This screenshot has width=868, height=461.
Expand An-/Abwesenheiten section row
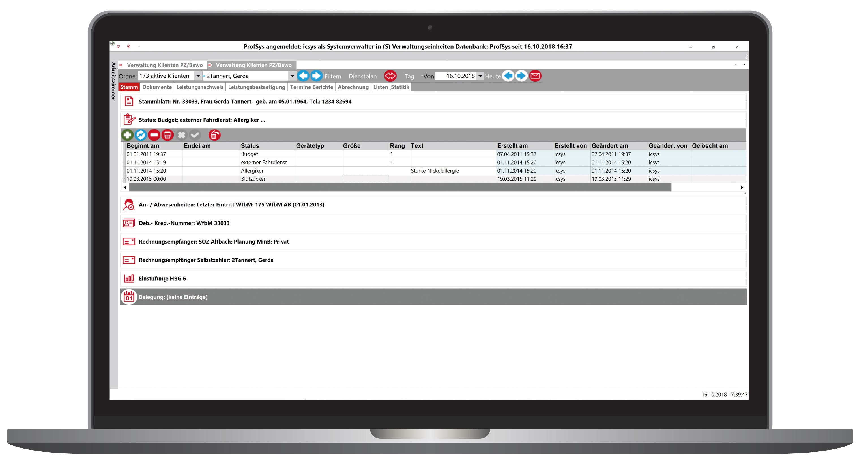tap(433, 205)
